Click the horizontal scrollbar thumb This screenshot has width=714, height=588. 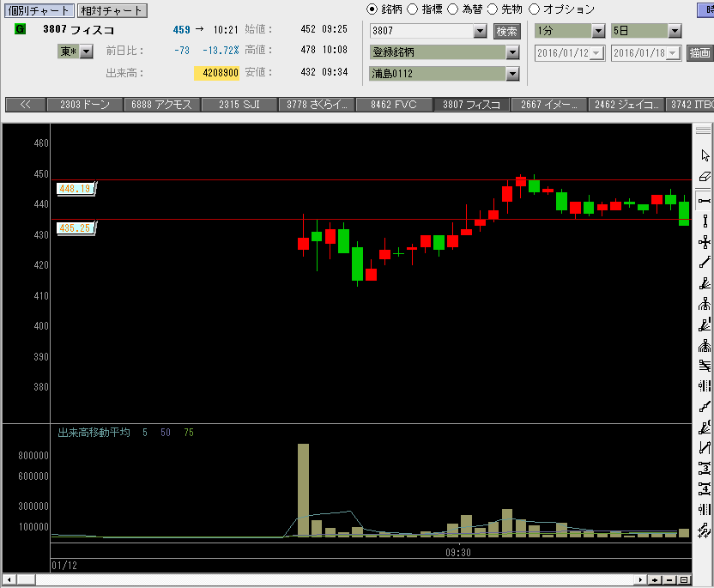click(27, 579)
